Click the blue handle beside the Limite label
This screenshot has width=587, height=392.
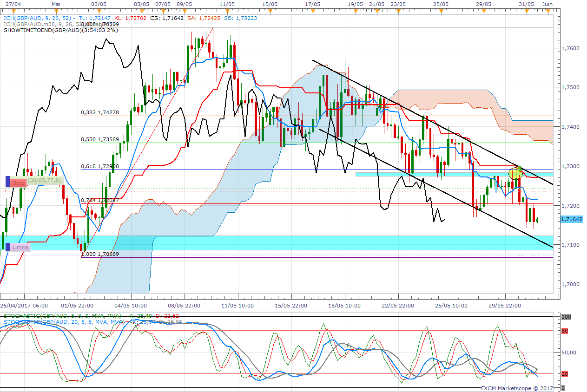coord(7,247)
